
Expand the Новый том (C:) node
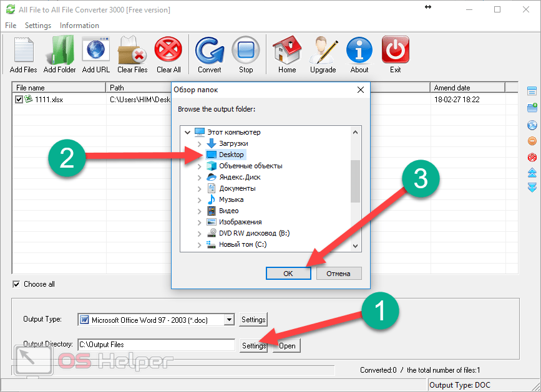200,245
